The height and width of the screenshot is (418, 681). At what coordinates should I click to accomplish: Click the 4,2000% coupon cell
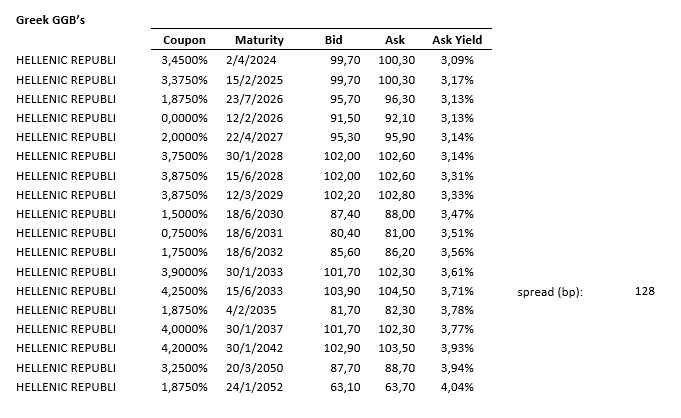coord(184,348)
